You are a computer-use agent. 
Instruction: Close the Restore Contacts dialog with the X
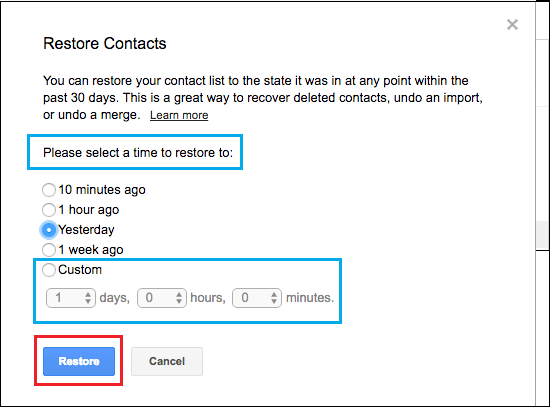[x=512, y=25]
